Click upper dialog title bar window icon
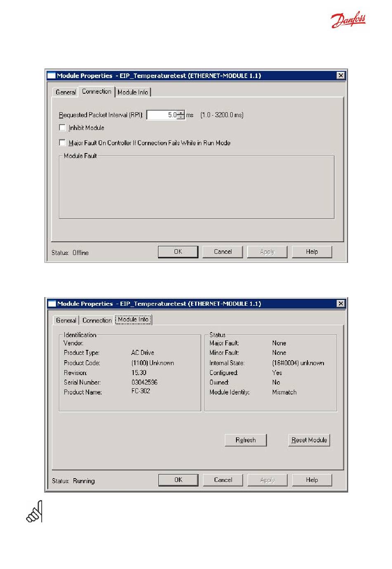The width and height of the screenshot is (392, 569). pos(51,76)
